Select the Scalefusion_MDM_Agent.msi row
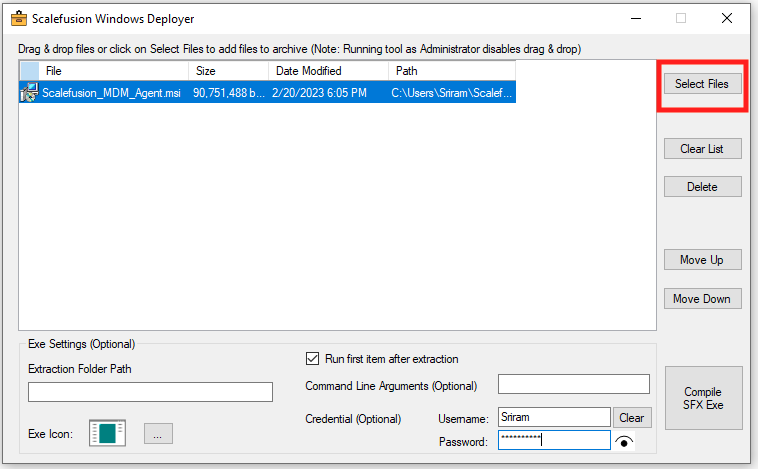The width and height of the screenshot is (758, 469). [267, 92]
